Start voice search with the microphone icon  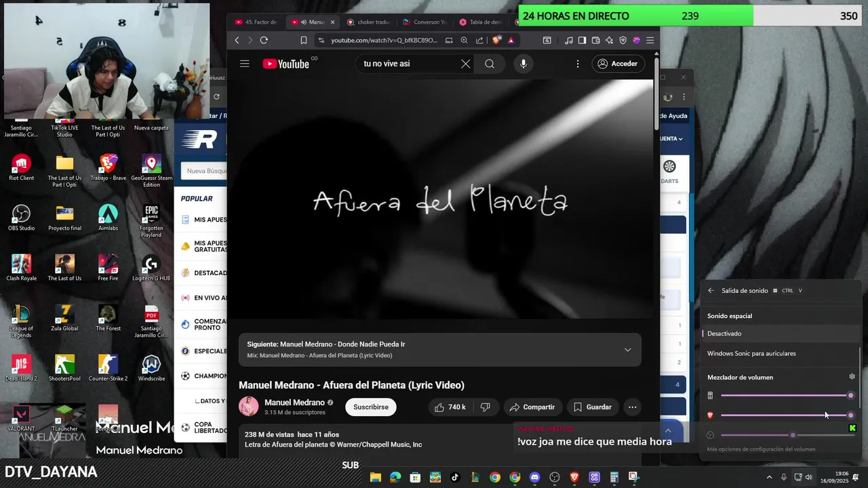[523, 64]
